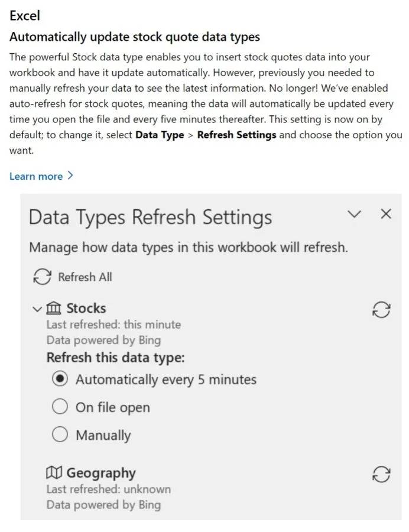
Task: Click the Data Types Refresh Settings title
Action: pyautogui.click(x=150, y=218)
